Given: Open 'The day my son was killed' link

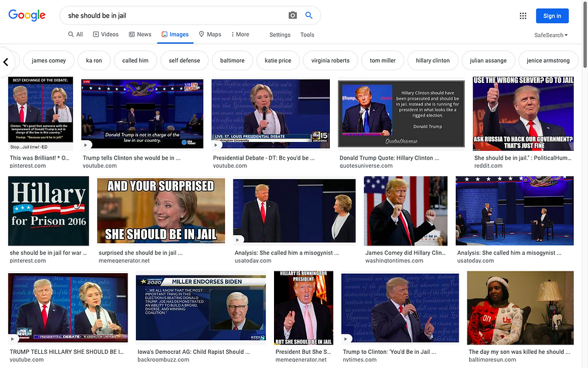Looking at the screenshot, I should pos(519,352).
